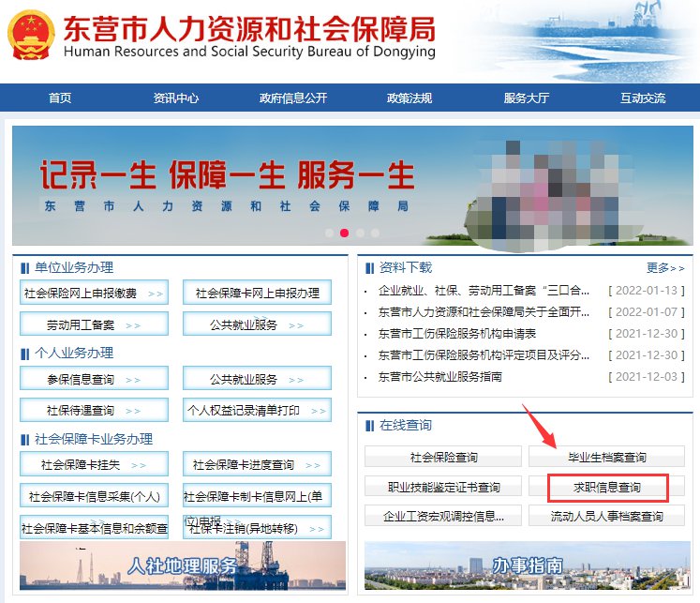
Task: Click the national emblem logo
Action: click(x=31, y=35)
